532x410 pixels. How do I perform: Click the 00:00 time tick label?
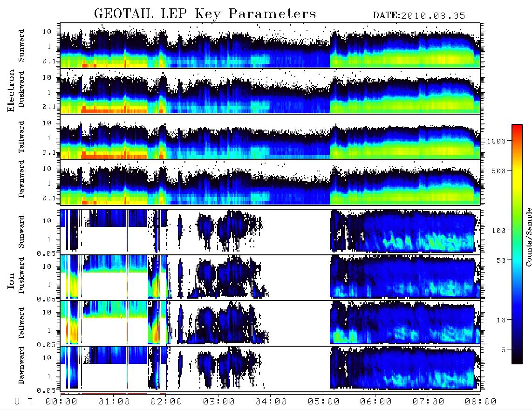(x=61, y=402)
